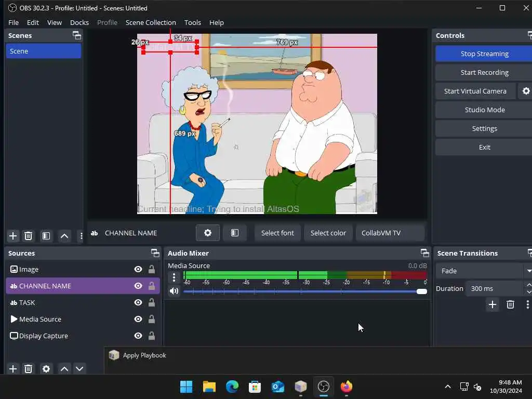Click Start Virtual Camera button

click(475, 91)
